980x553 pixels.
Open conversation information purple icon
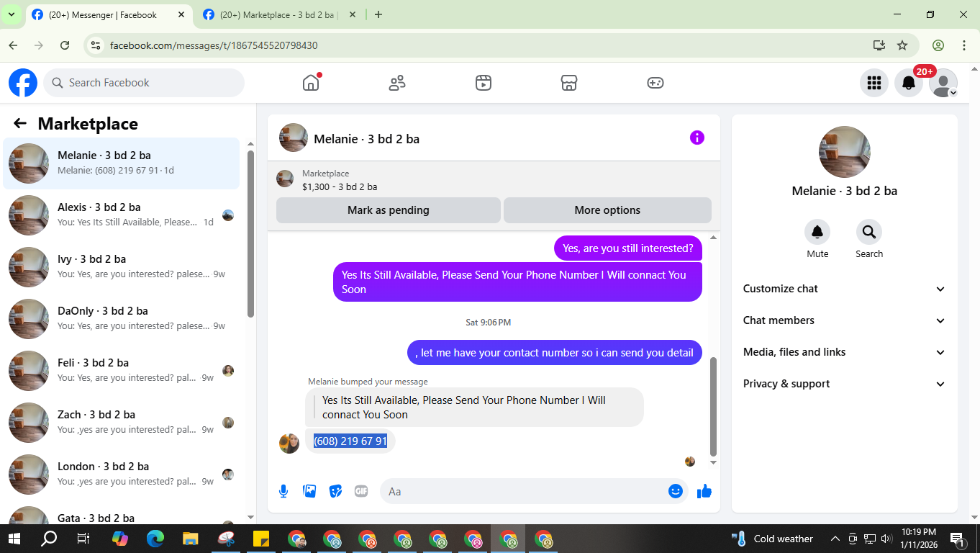697,138
